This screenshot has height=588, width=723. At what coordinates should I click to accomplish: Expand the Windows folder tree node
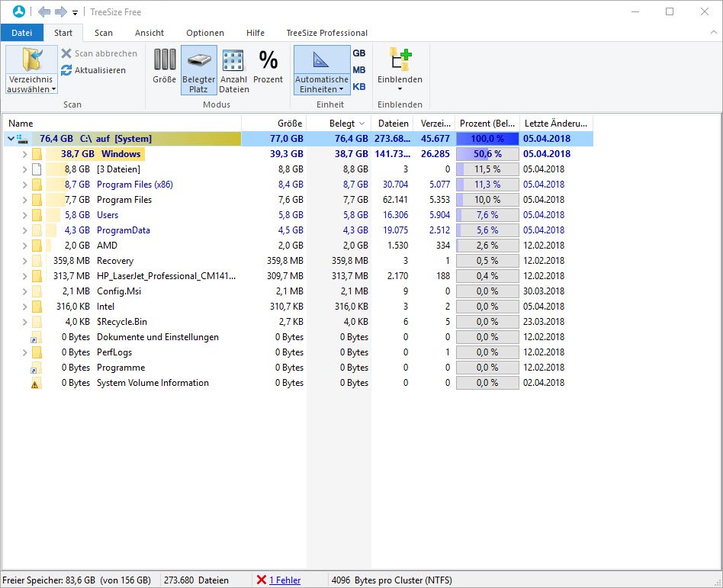click(x=24, y=154)
